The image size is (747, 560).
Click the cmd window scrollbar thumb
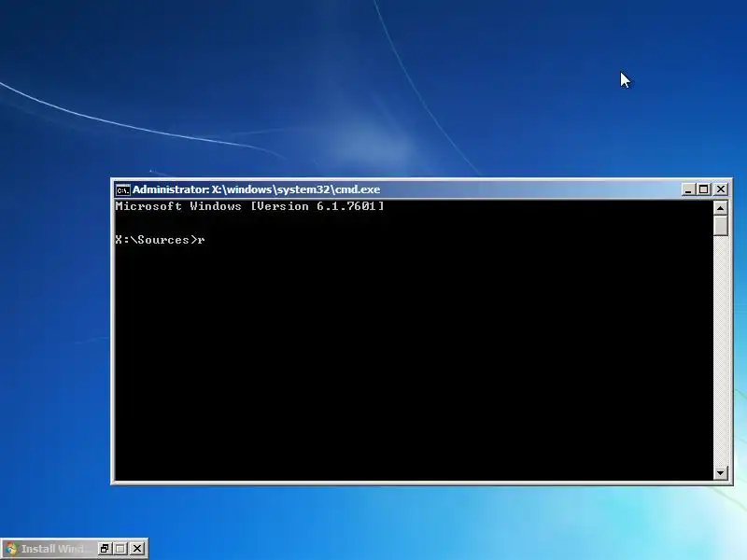coord(720,226)
